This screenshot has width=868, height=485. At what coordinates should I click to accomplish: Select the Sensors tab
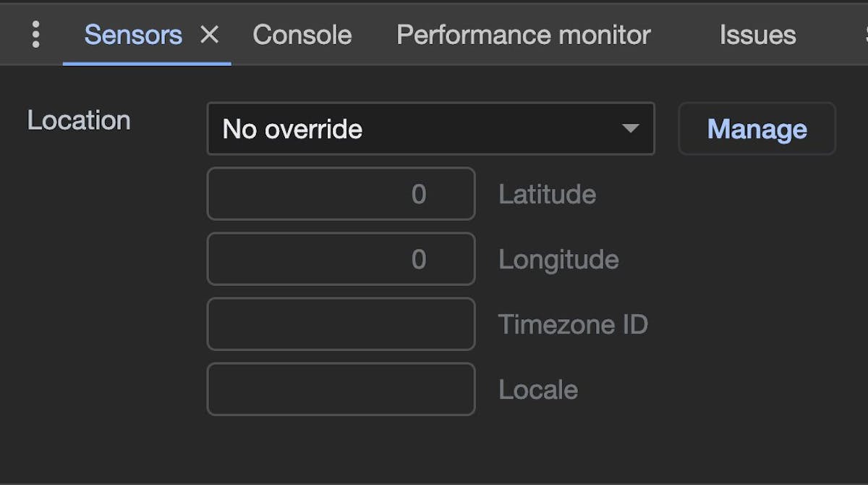[x=132, y=34]
